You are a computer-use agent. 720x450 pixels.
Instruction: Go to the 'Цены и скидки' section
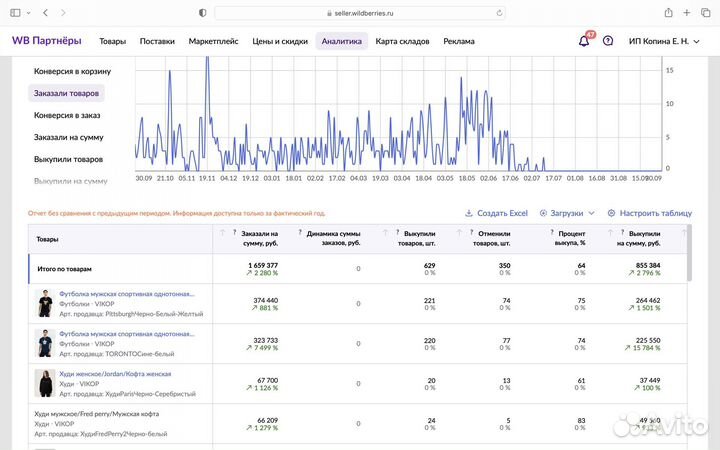pos(280,41)
